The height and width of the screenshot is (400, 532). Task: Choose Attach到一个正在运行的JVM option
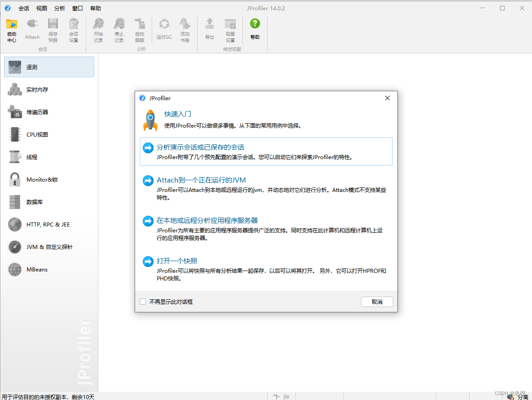(266, 188)
